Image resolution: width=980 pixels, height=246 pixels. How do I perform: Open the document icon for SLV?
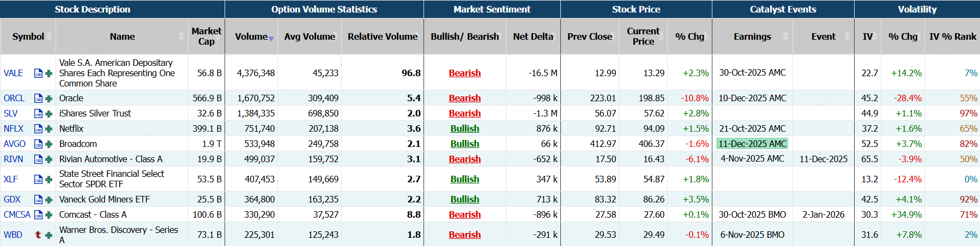tap(38, 114)
